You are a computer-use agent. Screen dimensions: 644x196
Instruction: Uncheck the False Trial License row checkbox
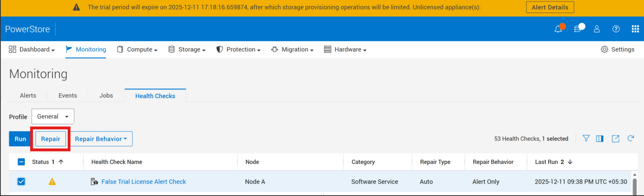click(x=21, y=181)
